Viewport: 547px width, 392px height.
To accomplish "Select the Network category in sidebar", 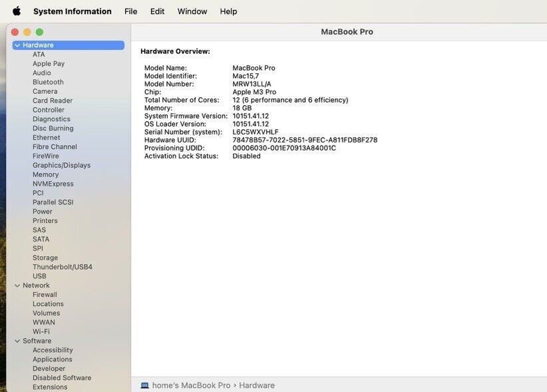I will click(36, 286).
